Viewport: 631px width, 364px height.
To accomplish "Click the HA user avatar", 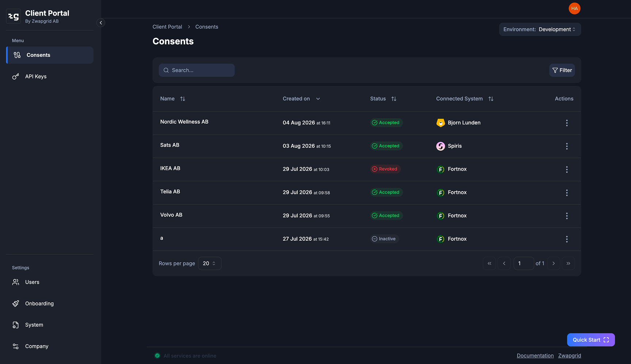I will click(574, 8).
